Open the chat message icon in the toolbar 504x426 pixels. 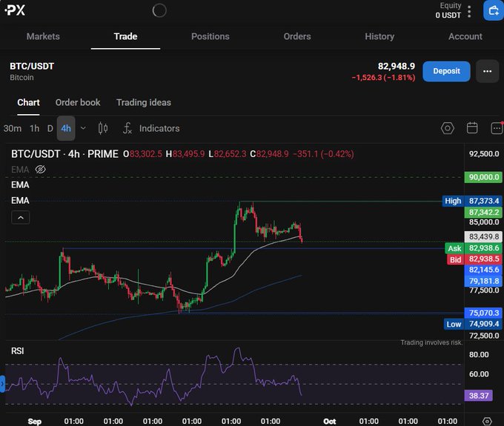[x=497, y=128]
